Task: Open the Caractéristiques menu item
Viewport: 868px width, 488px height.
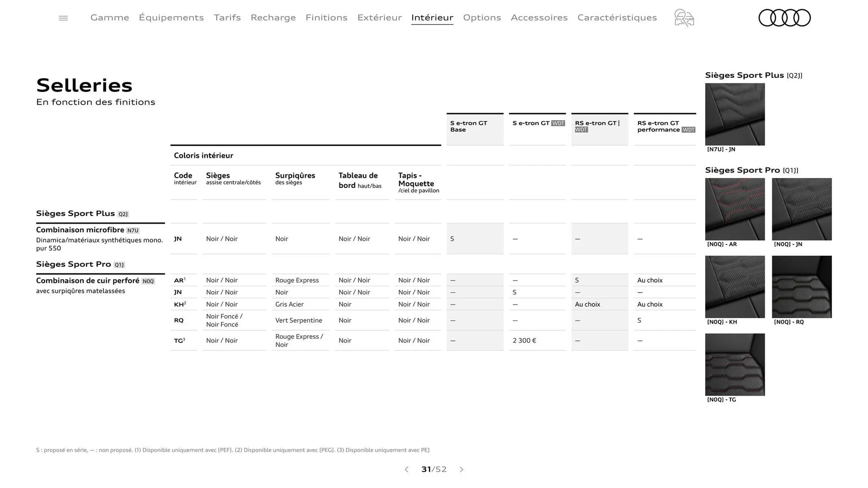Action: click(x=617, y=18)
